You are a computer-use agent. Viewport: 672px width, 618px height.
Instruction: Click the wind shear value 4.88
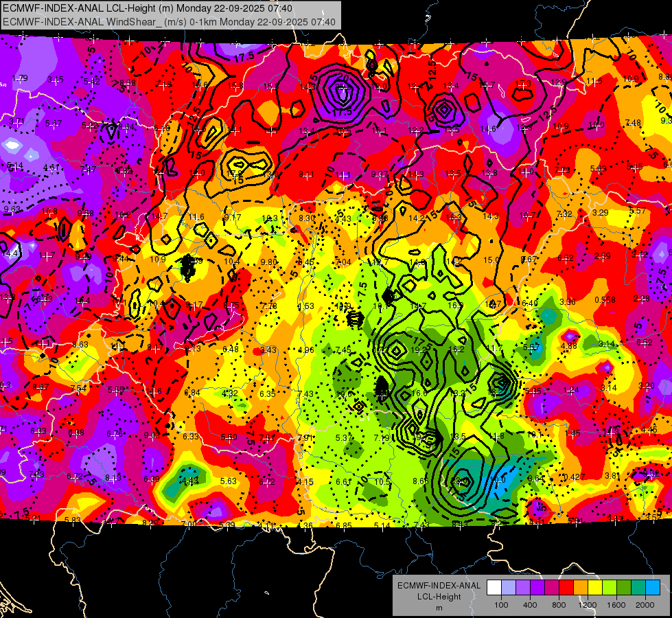[569, 346]
